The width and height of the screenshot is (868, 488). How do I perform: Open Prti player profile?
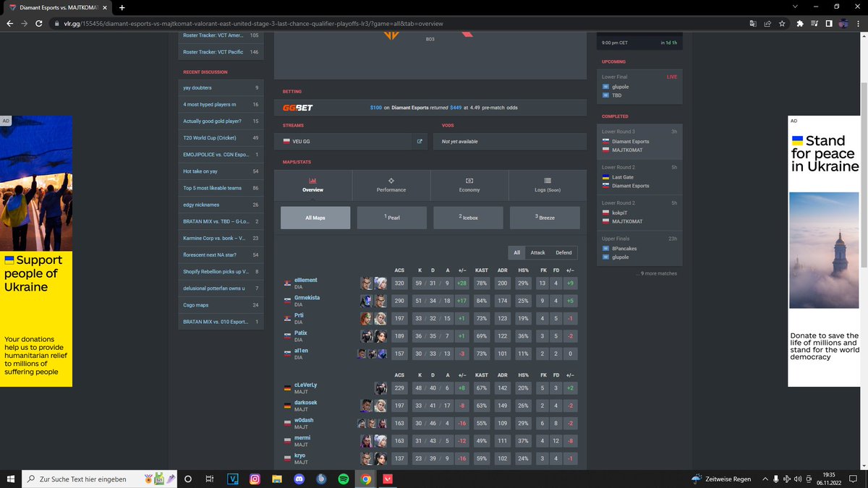298,315
